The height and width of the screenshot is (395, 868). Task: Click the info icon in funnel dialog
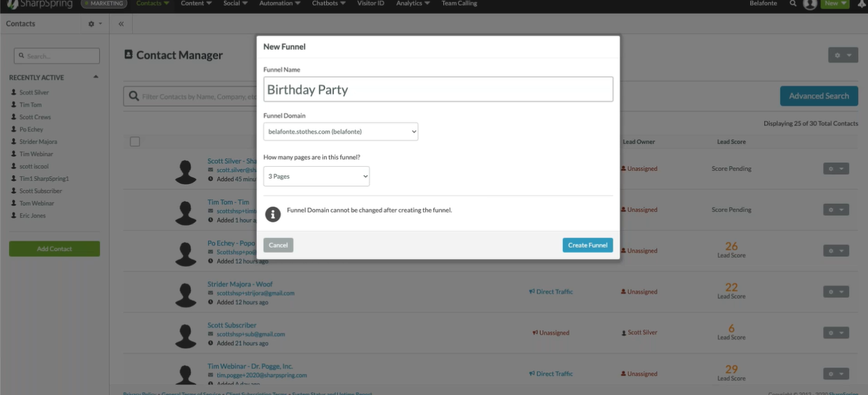point(273,214)
